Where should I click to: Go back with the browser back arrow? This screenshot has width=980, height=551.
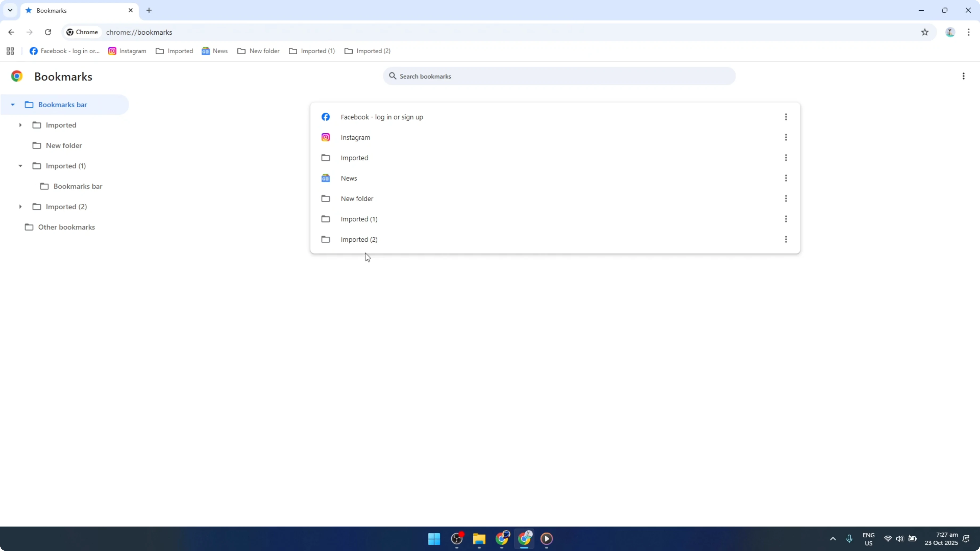(x=11, y=32)
